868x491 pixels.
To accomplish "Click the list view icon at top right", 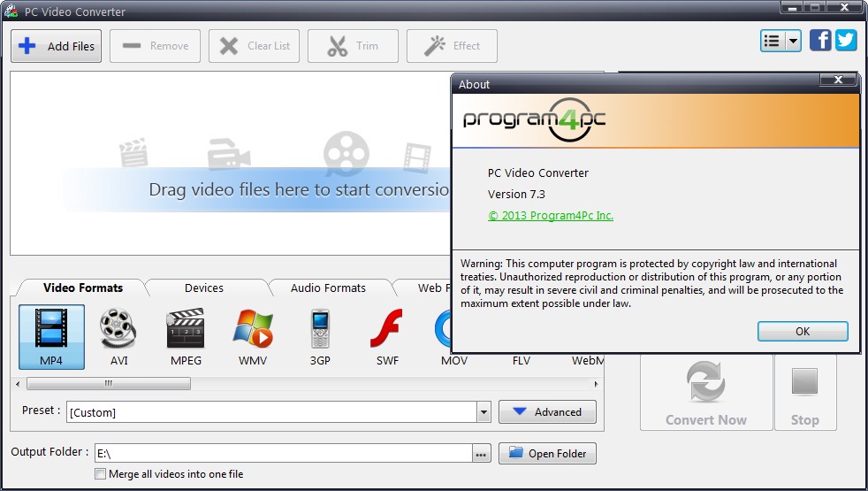I will pyautogui.click(x=773, y=41).
